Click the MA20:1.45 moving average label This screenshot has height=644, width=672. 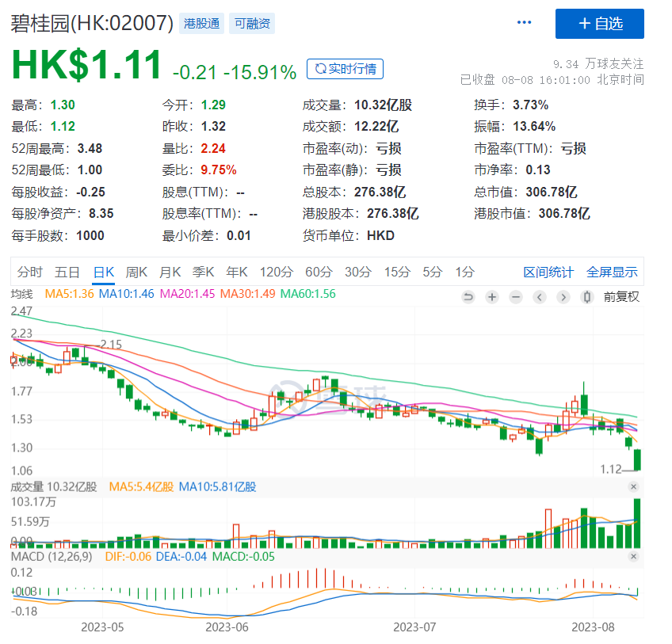(x=187, y=294)
